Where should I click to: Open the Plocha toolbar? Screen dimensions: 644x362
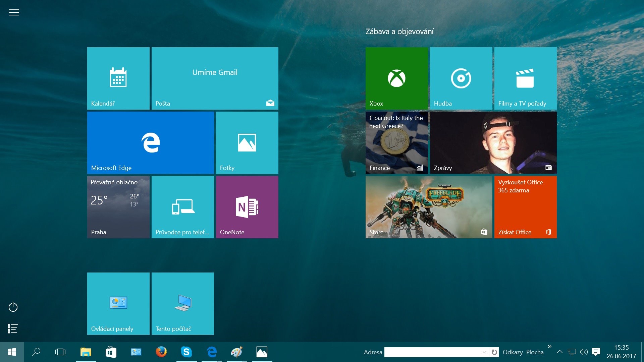(x=535, y=352)
